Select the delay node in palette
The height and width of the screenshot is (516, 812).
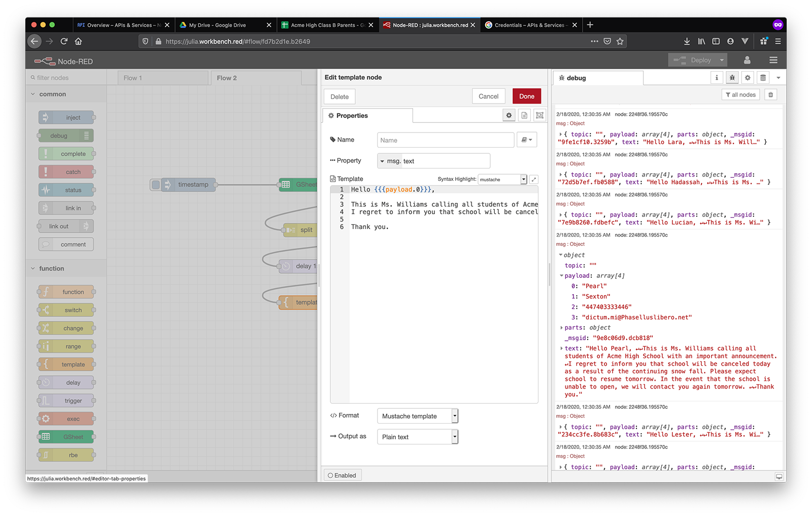[x=66, y=382]
